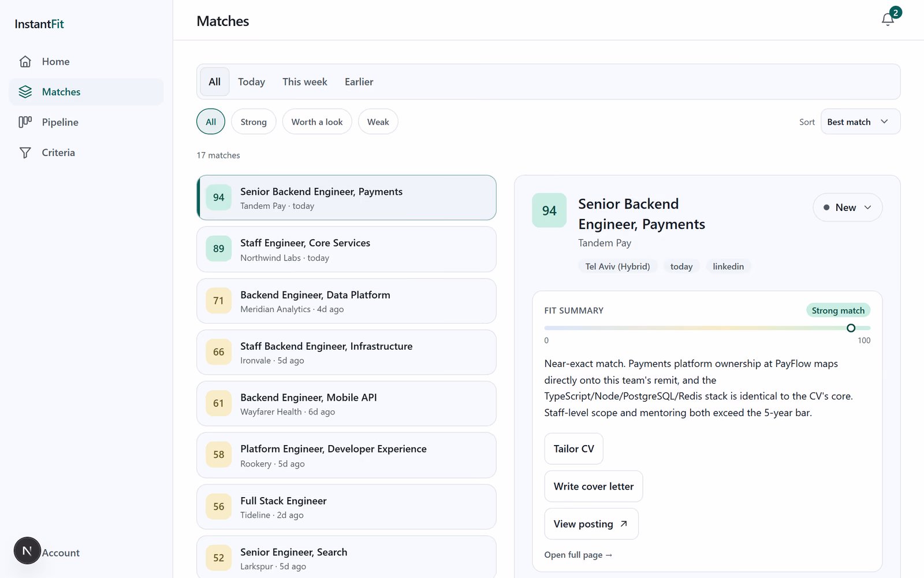Select Backend Engineer, Data Platform match

(x=346, y=301)
